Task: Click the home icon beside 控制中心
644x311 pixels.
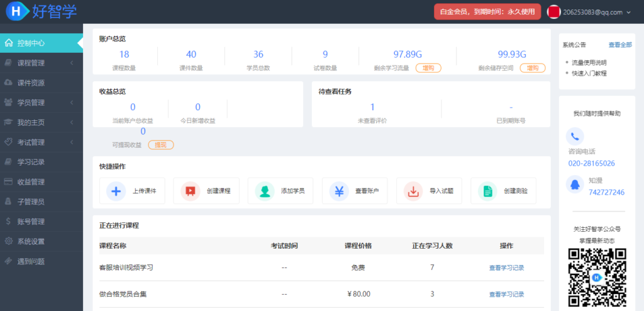Action: (8, 43)
